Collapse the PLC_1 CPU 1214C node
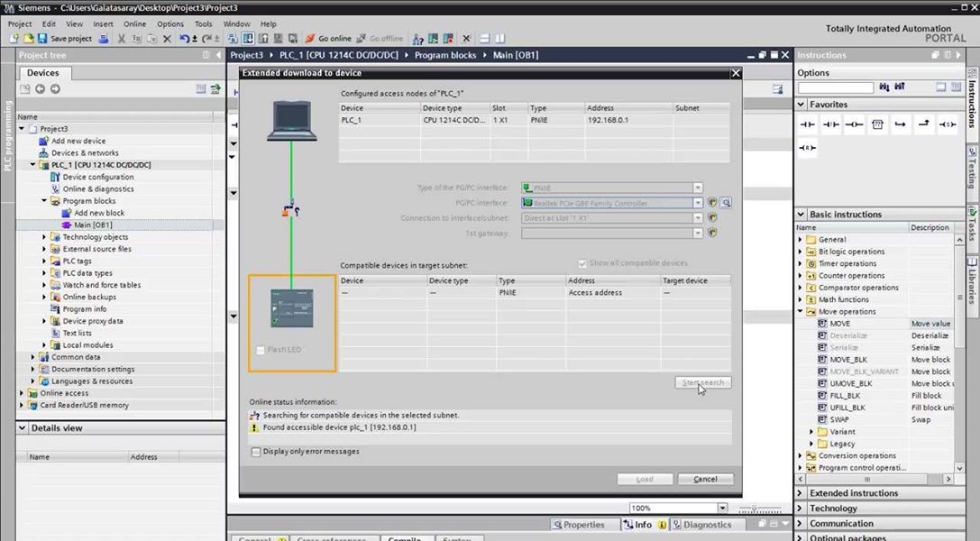Image resolution: width=980 pixels, height=541 pixels. click(x=33, y=165)
